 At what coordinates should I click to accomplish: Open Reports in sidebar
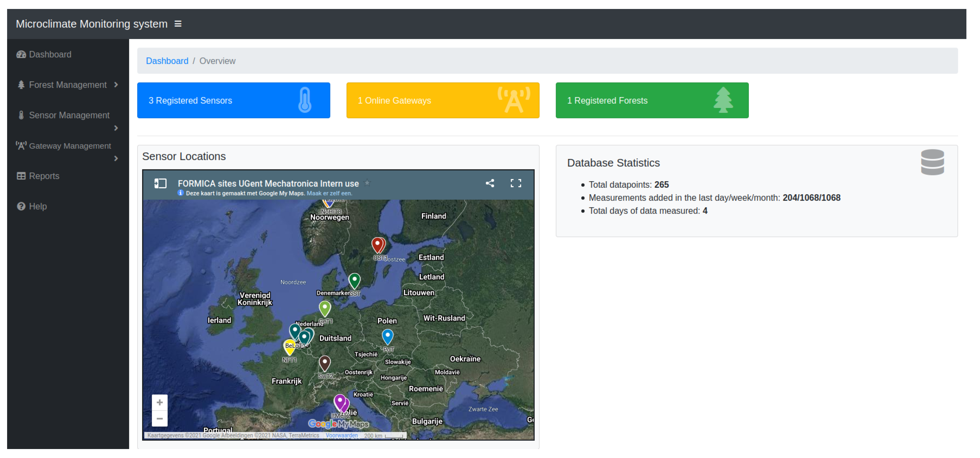pos(44,176)
